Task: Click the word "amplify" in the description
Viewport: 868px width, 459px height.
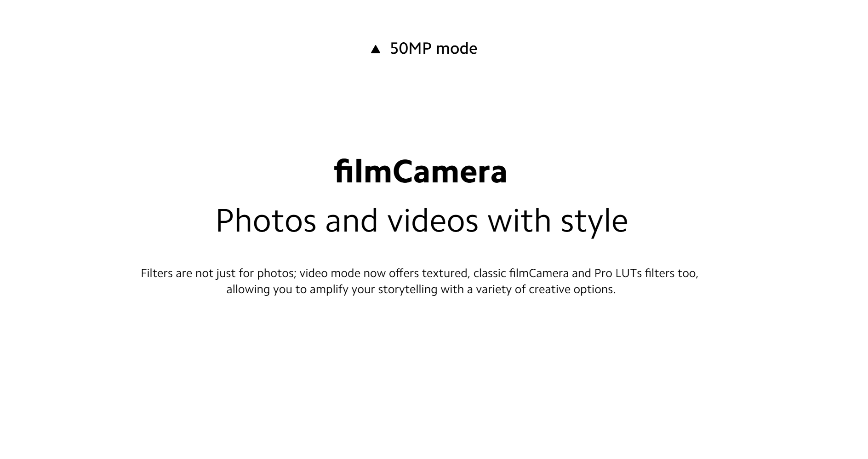Action: point(329,289)
